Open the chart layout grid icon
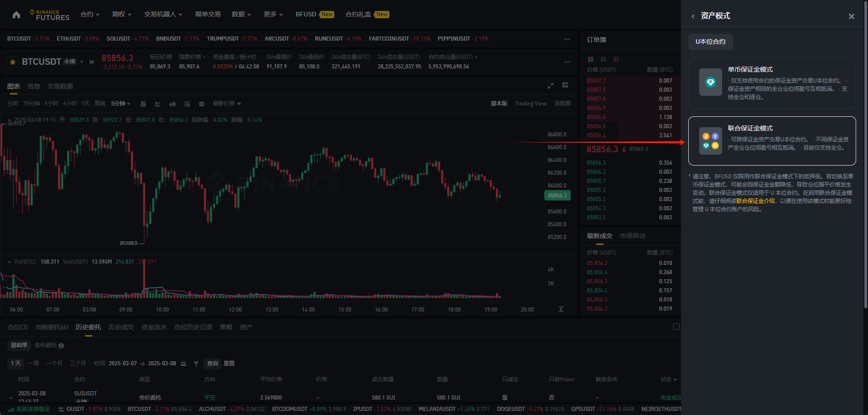 [565, 85]
